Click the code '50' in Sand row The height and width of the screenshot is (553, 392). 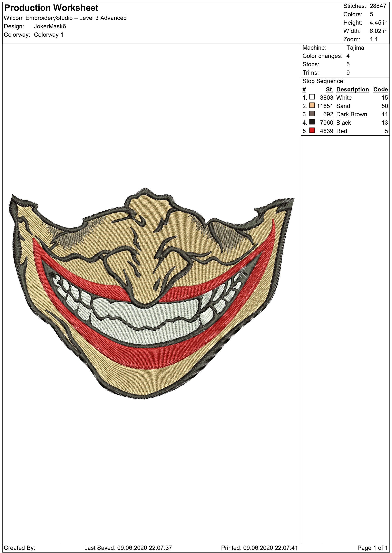point(385,106)
